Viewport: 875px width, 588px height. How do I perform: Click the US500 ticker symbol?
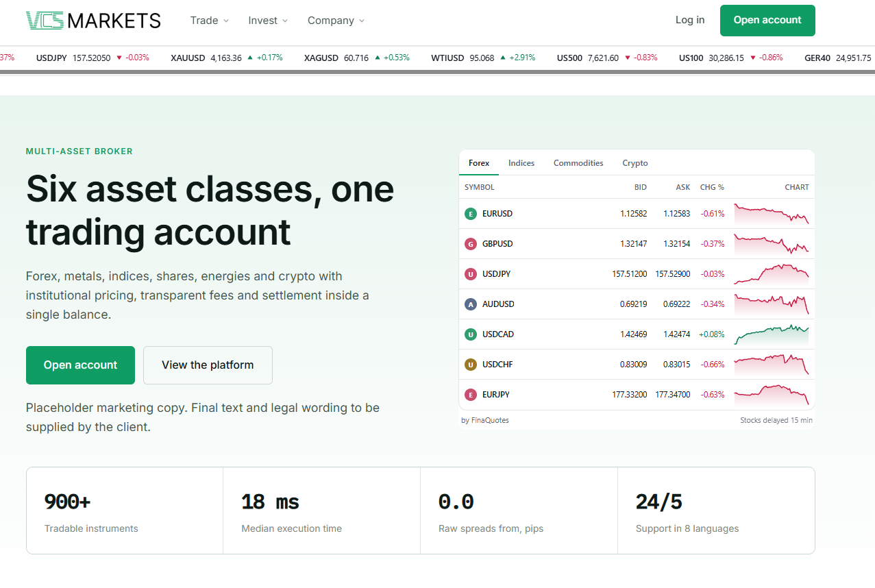coord(569,58)
